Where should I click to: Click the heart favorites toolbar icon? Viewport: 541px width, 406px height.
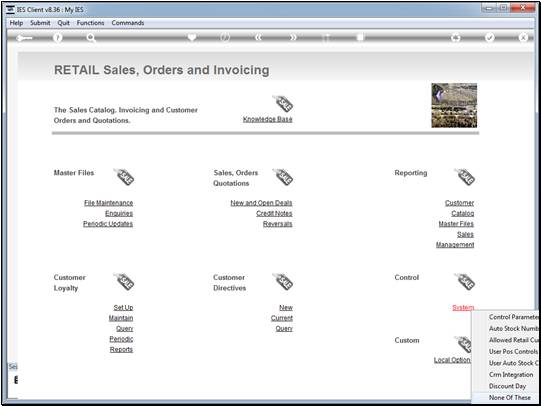[192, 37]
